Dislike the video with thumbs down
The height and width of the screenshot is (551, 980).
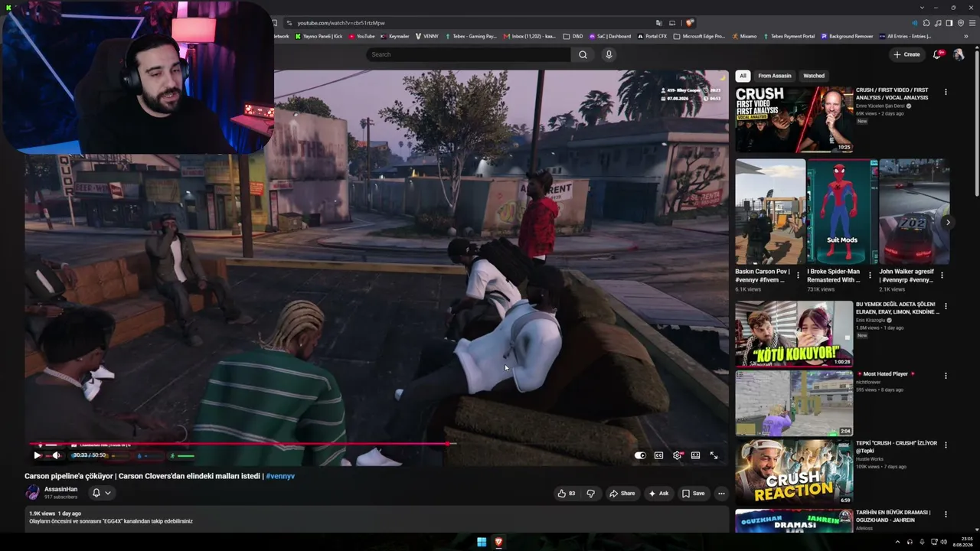(590, 494)
